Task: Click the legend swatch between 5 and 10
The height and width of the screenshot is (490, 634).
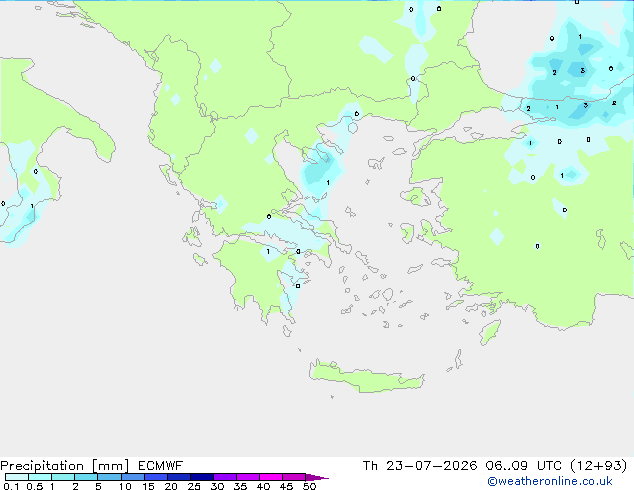Action: point(109,477)
